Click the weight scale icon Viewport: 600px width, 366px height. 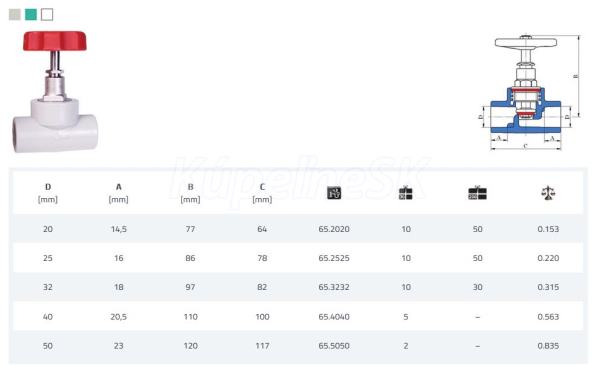[x=548, y=193]
